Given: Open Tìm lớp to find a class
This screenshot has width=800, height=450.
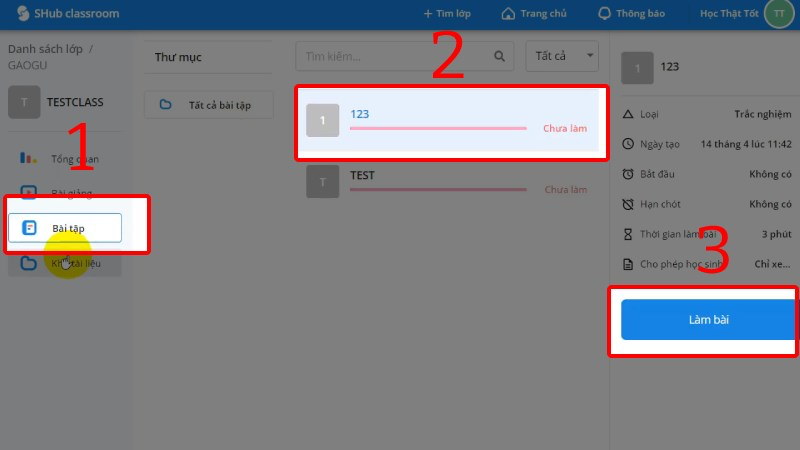Looking at the screenshot, I should [x=447, y=14].
